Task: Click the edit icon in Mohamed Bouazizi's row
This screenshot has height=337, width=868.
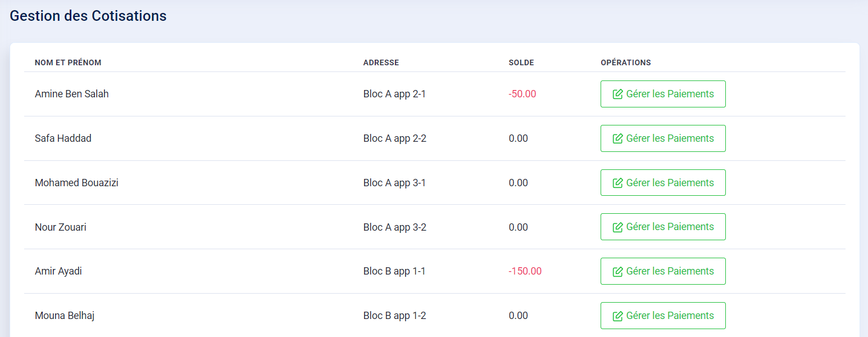Action: [x=617, y=183]
